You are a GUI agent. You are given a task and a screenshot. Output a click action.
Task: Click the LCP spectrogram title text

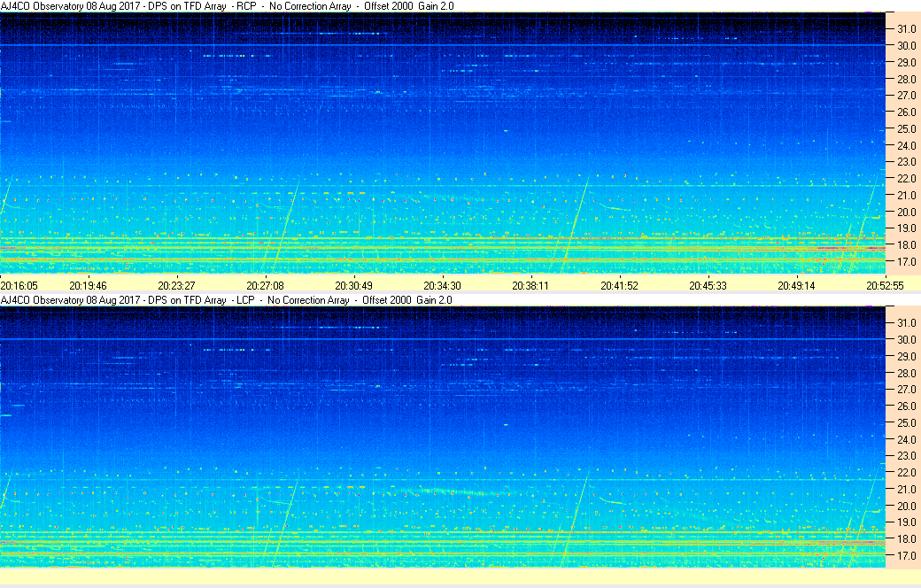tap(226, 299)
